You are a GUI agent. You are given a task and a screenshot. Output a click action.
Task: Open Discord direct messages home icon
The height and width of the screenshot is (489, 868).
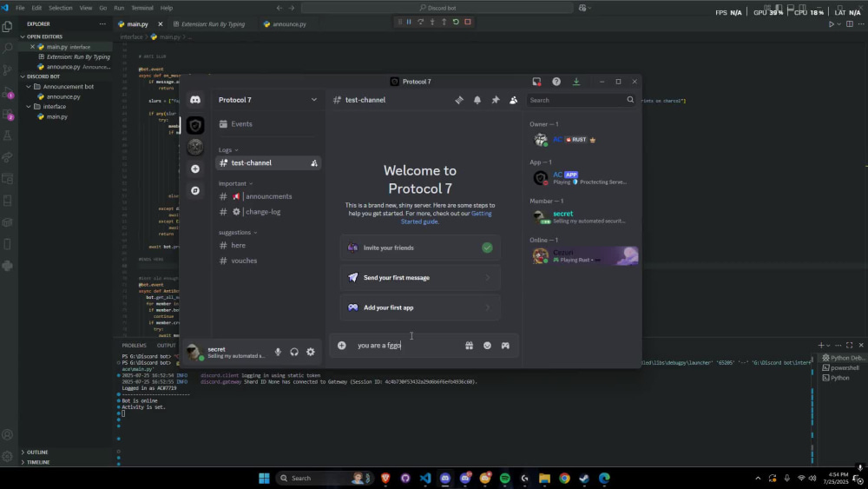click(x=195, y=100)
